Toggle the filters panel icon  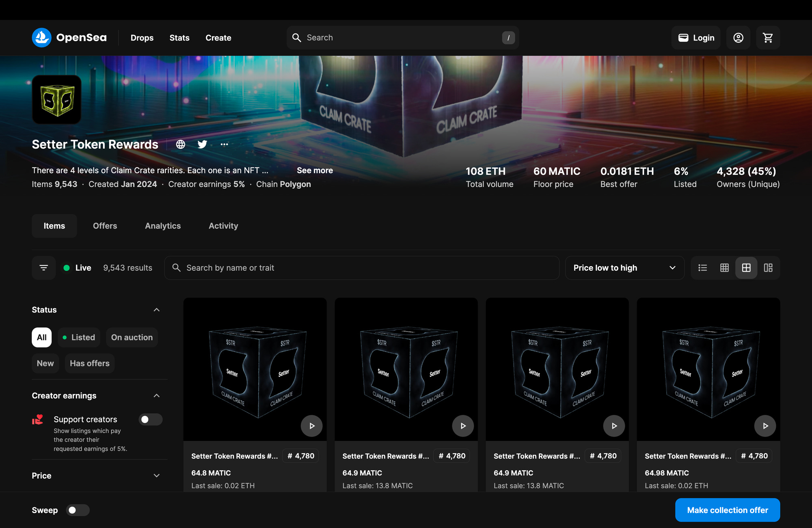click(x=44, y=268)
